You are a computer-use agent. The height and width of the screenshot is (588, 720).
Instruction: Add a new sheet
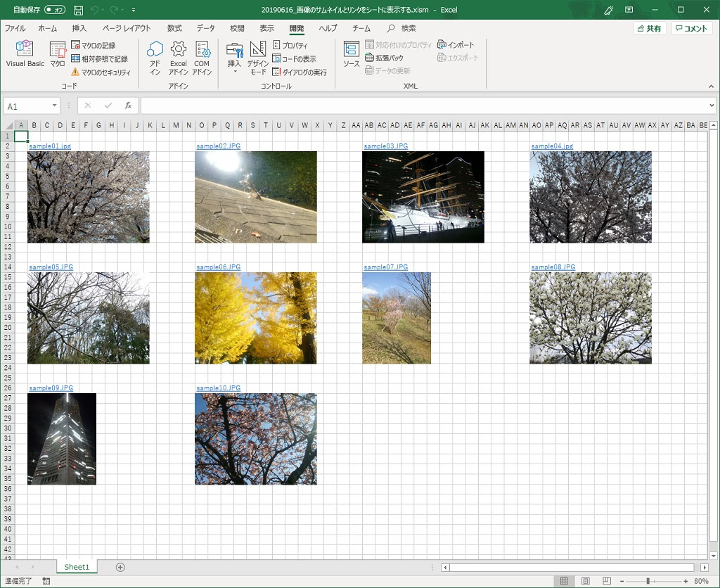(120, 567)
